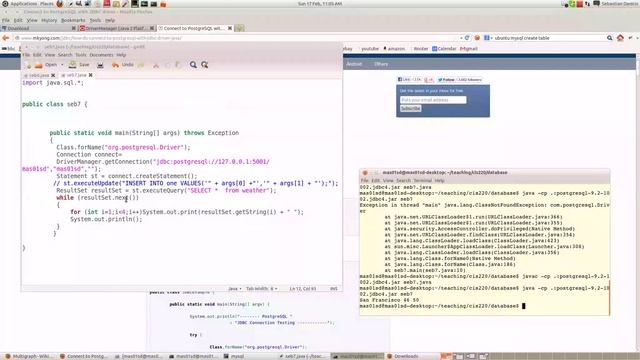Open Downloads taskbar window

[402, 356]
